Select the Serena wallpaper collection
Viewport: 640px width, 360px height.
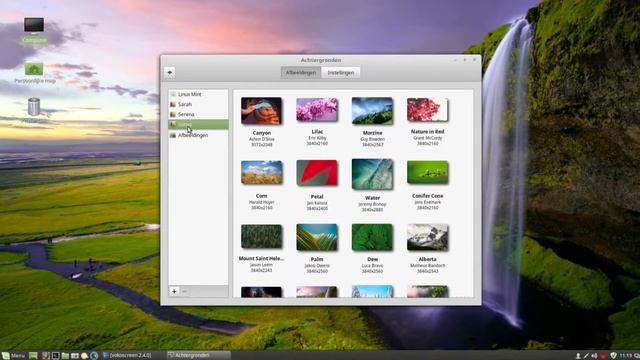click(x=198, y=114)
